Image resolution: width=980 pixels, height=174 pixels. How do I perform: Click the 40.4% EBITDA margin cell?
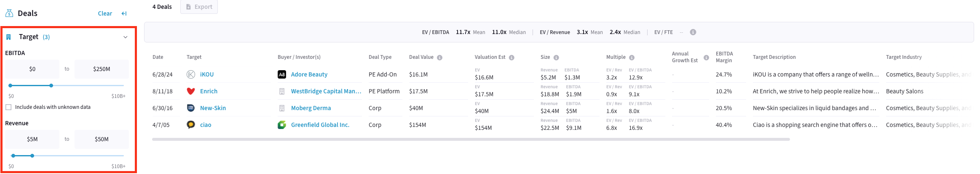tap(724, 125)
